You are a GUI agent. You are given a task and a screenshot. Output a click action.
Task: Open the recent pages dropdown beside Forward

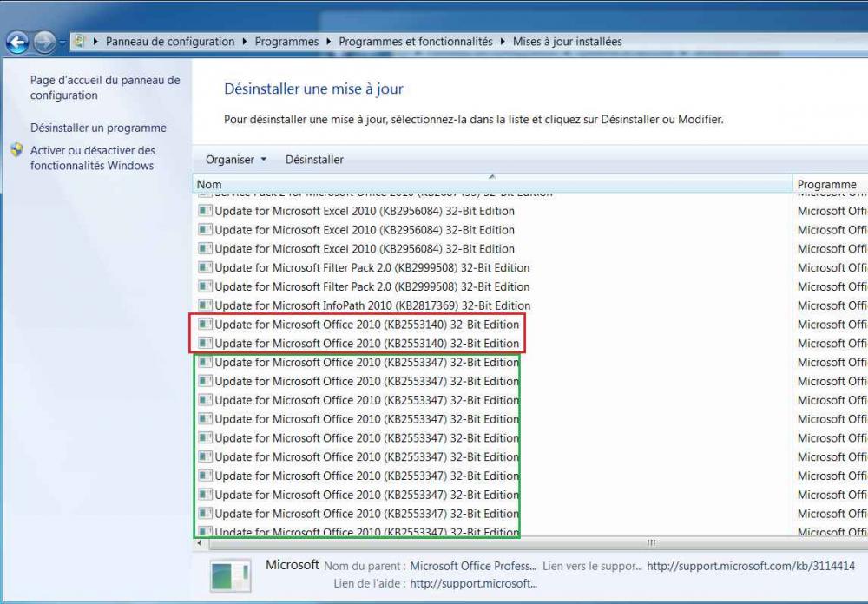point(62,42)
